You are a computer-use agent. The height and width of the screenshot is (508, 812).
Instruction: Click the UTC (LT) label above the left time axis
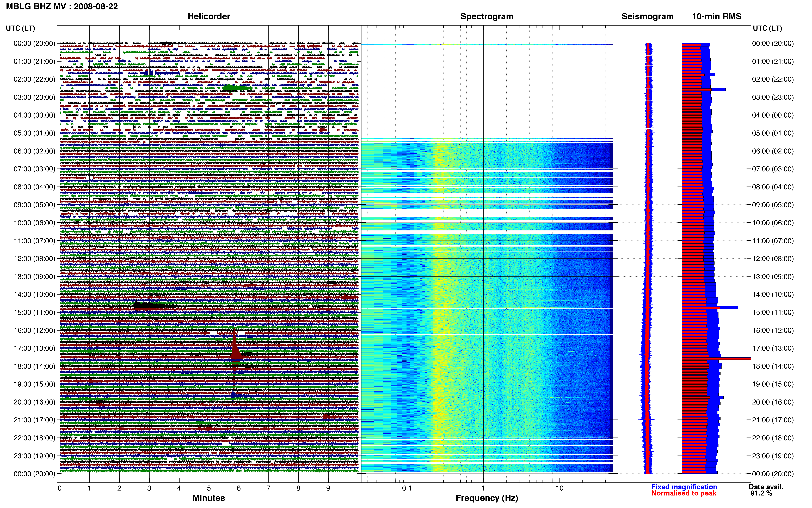click(x=21, y=28)
